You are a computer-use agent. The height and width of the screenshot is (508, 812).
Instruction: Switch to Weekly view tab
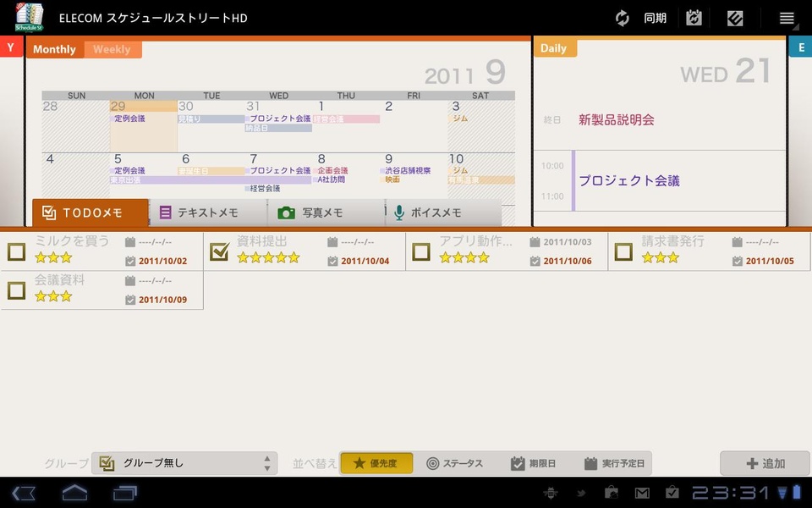click(x=112, y=49)
